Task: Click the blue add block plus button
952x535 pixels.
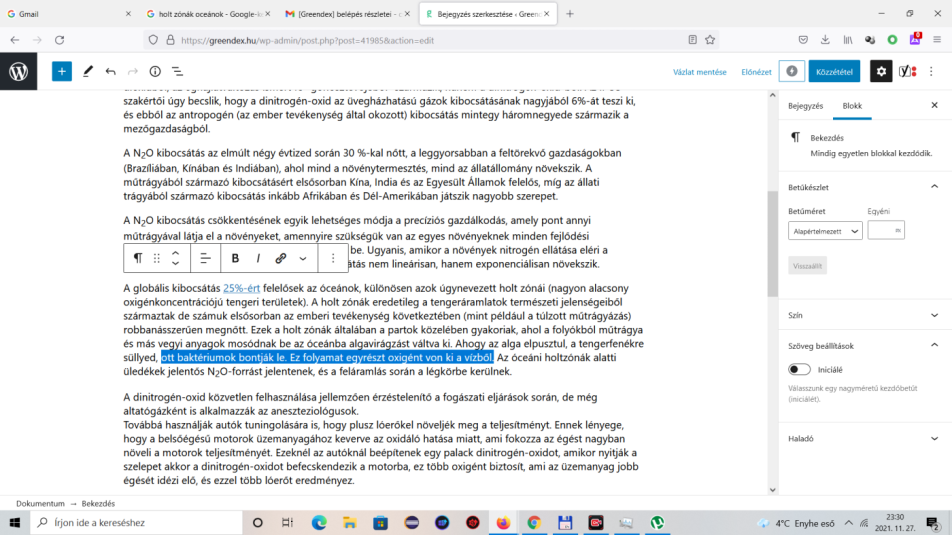Action: (x=62, y=71)
